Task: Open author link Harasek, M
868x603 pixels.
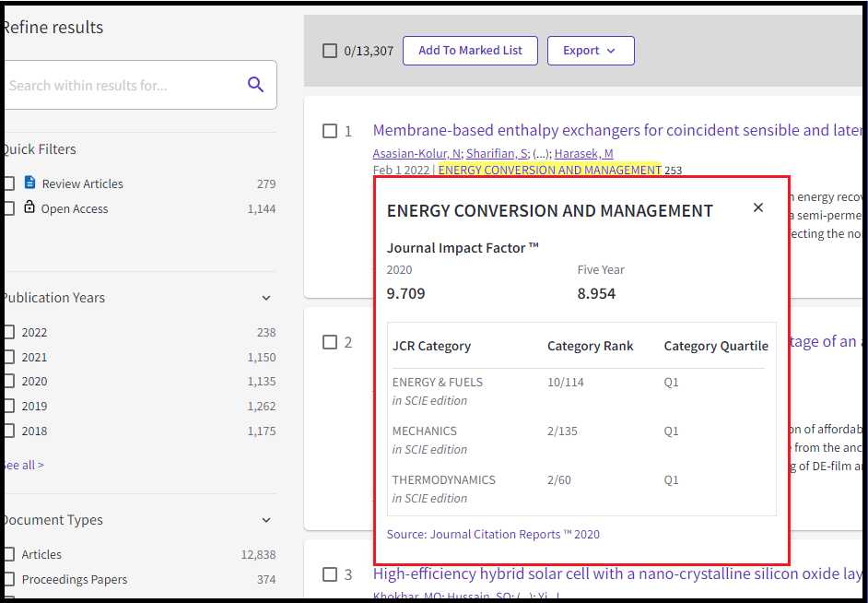Action: click(x=583, y=153)
